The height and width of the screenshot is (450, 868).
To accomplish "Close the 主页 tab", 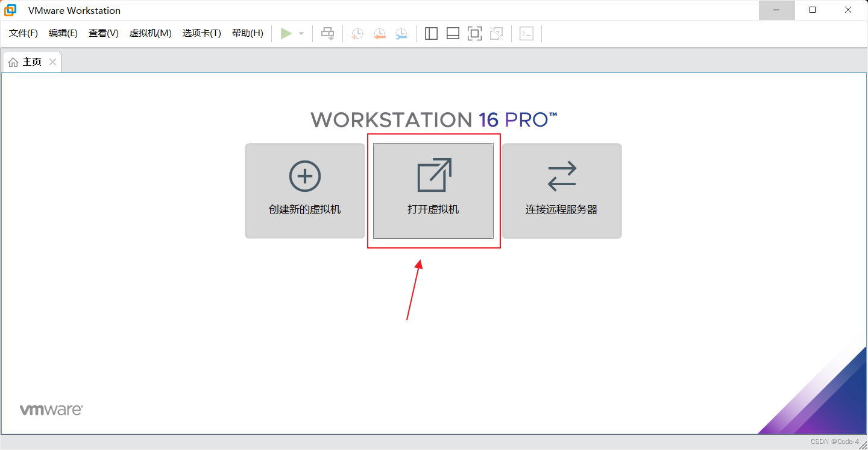I will [52, 61].
